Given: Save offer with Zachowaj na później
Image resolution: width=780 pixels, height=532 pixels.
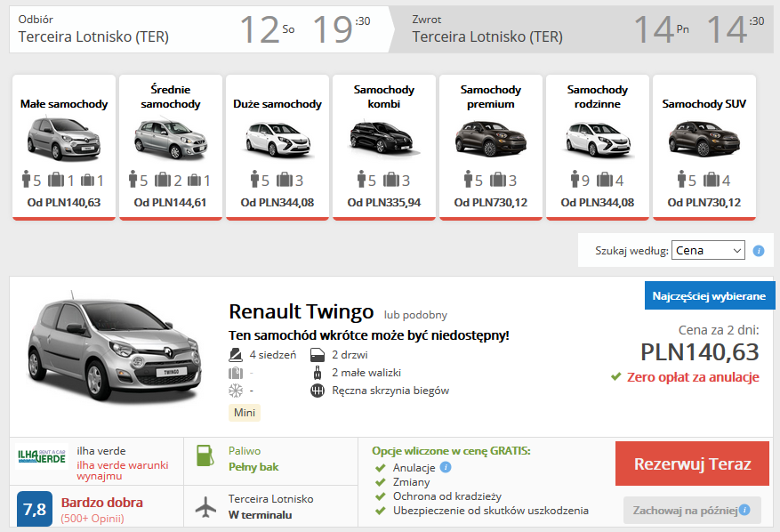Looking at the screenshot, I should 692,510.
